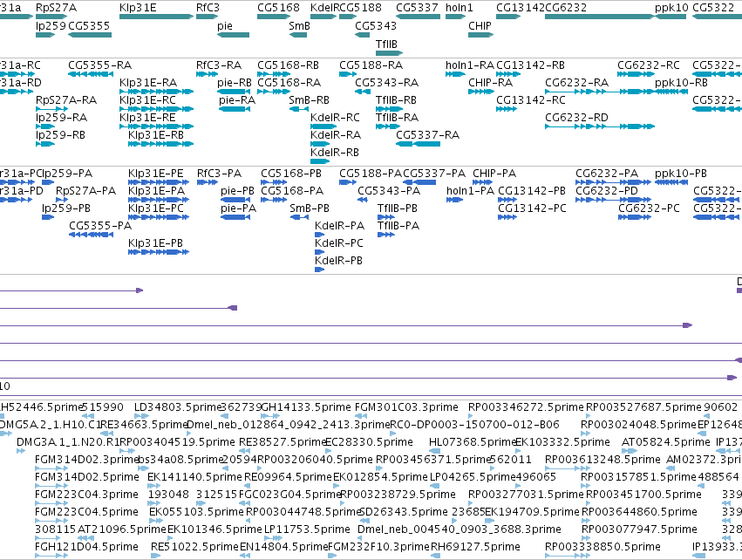Select the TfIIB-PA protein label
742x560 pixels.
tap(398, 226)
